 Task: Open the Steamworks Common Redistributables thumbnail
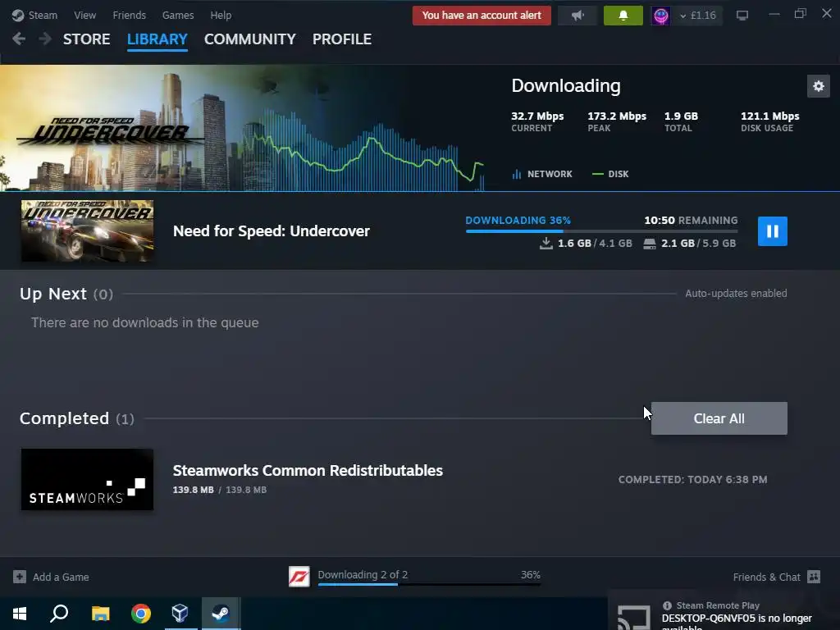[x=87, y=479]
